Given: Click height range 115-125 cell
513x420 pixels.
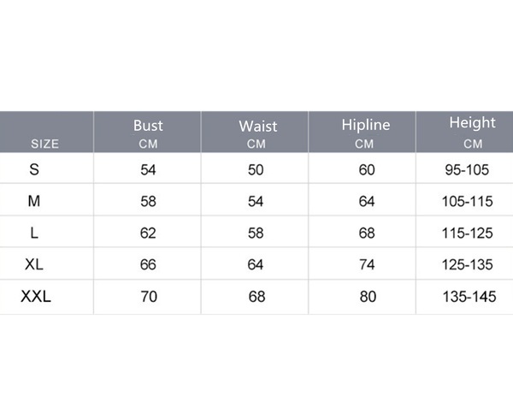Looking at the screenshot, I should tap(467, 233).
